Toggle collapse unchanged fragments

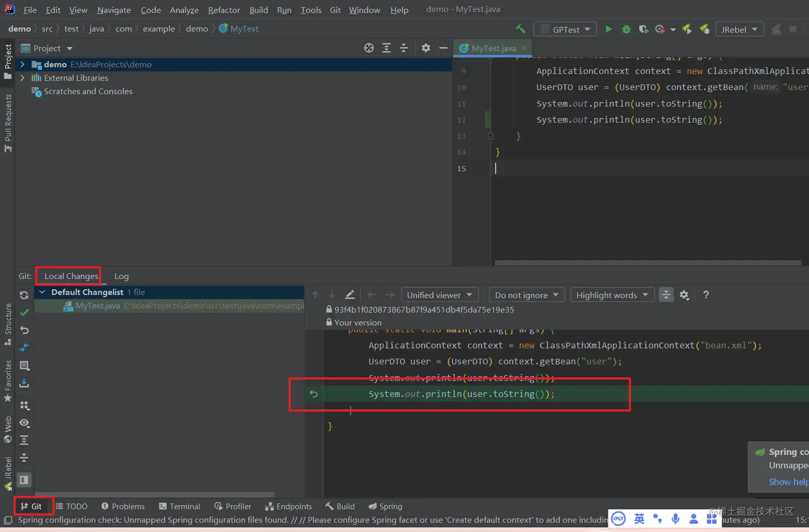click(666, 295)
